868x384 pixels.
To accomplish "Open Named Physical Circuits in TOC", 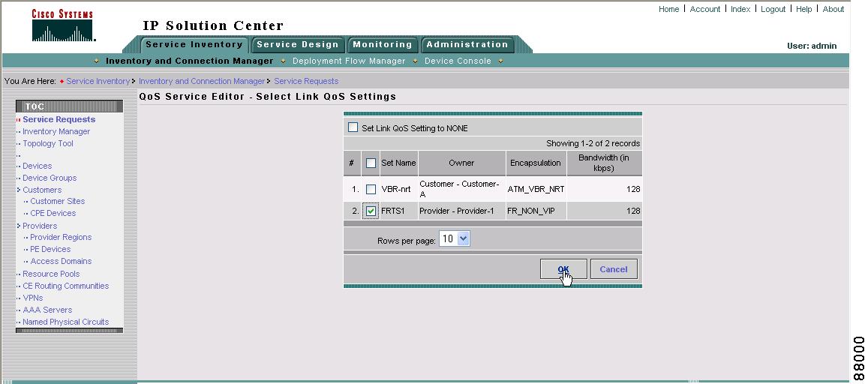I will click(x=65, y=322).
